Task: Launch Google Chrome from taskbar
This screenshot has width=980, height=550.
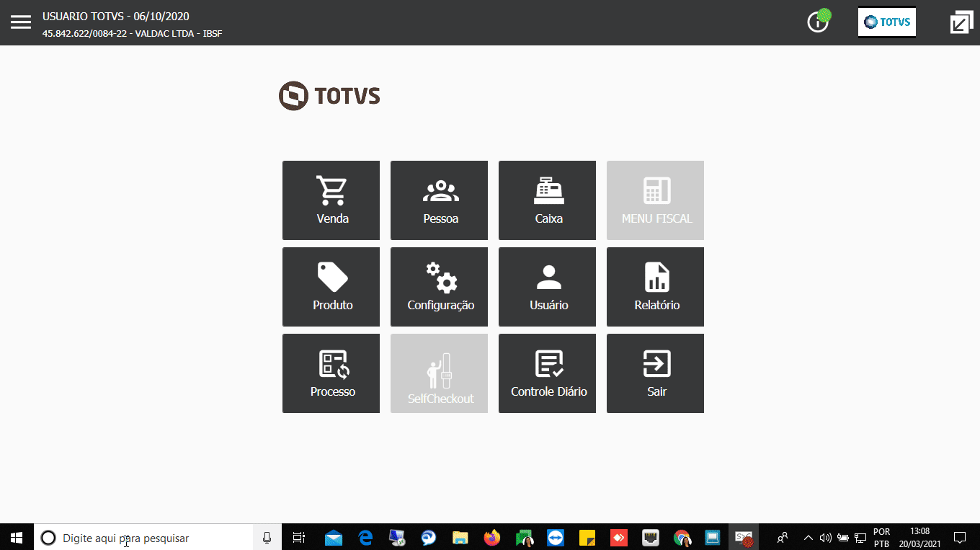Action: (x=682, y=538)
